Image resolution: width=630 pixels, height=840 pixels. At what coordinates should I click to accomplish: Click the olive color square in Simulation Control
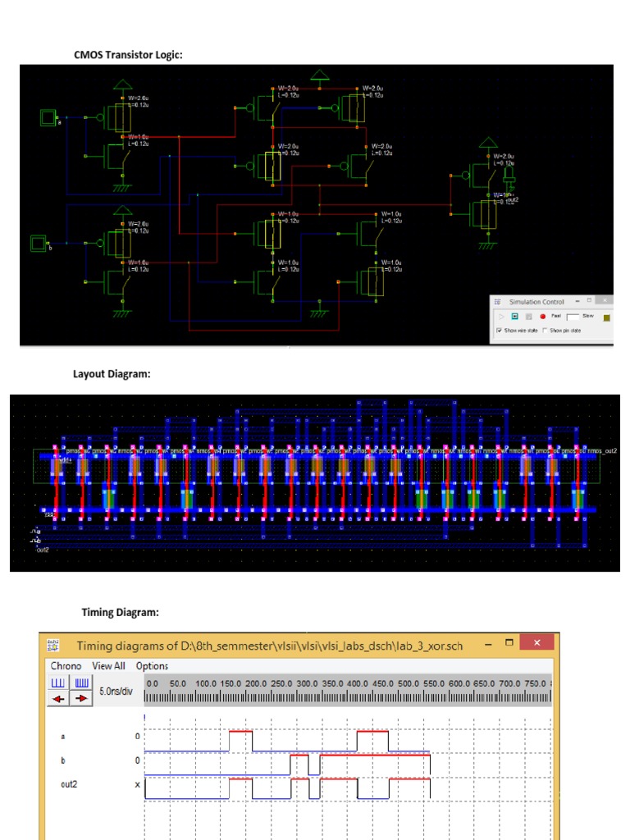tap(606, 317)
